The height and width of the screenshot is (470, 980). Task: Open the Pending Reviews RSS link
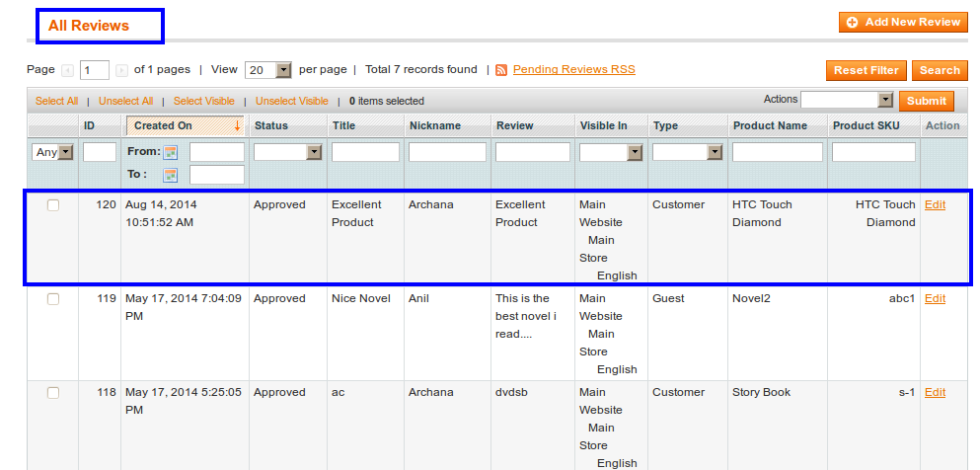click(x=573, y=70)
